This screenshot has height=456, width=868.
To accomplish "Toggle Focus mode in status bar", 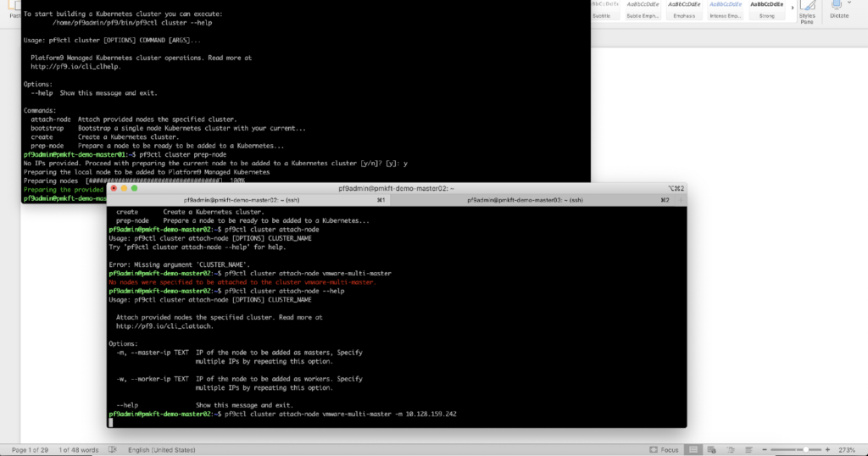I will click(x=664, y=449).
